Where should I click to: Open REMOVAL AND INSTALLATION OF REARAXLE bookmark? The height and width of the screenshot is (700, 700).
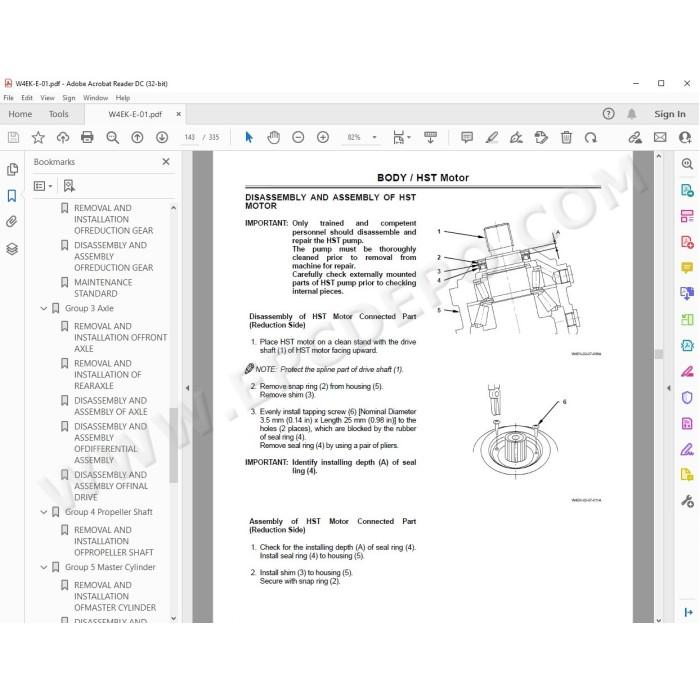pos(108,375)
